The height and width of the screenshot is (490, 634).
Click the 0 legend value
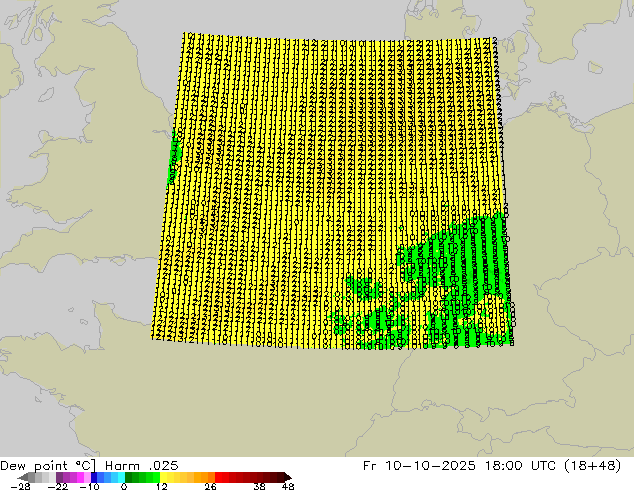click(124, 487)
